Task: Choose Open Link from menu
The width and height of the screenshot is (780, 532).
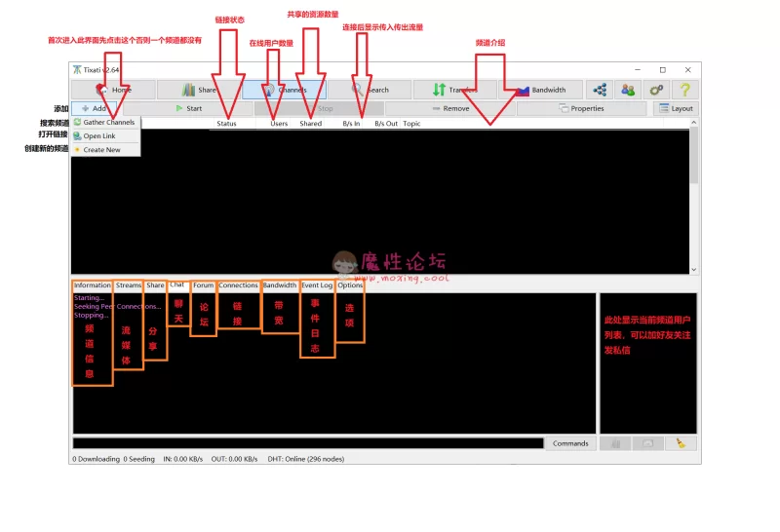Action: point(105,135)
